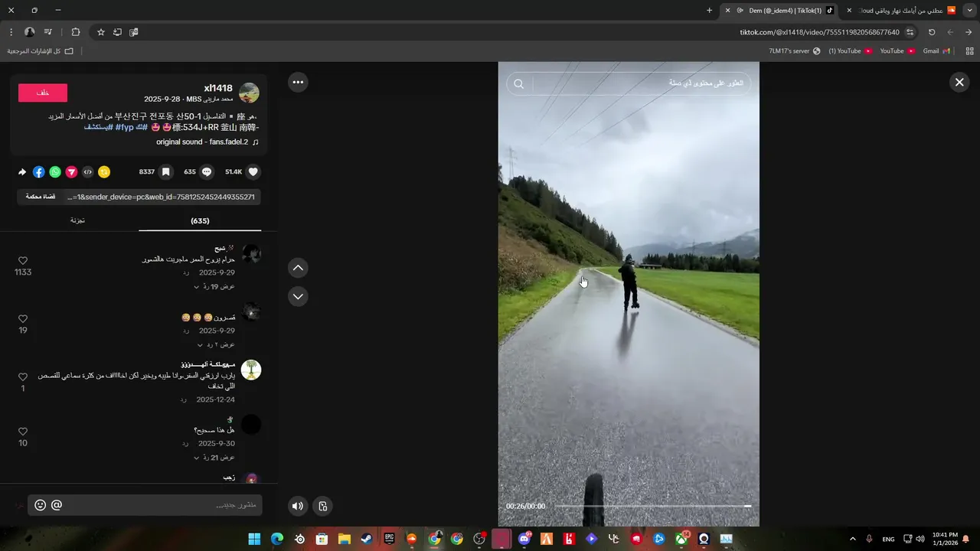980x551 pixels.
Task: Share to WhatsApp
Action: click(55, 172)
